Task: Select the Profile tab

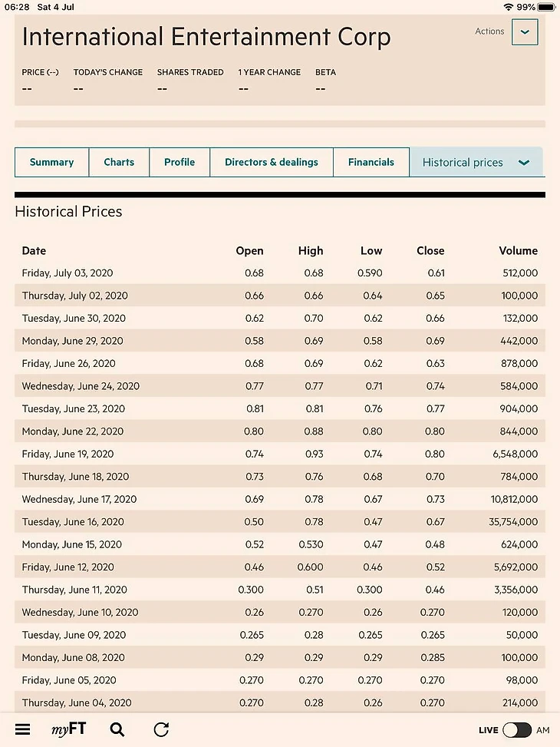Action: 180,162
